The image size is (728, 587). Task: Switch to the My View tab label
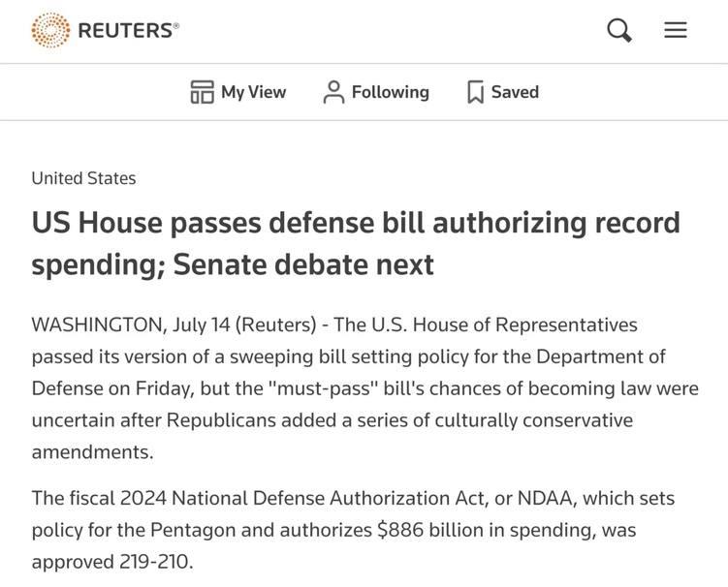[253, 92]
